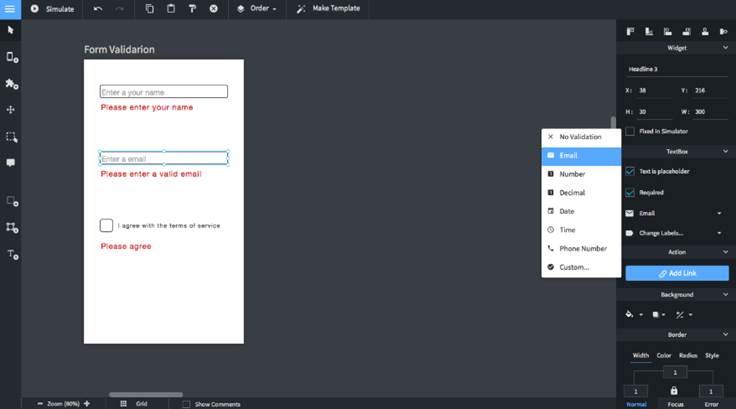Screen dimensions: 736x409
Task: Click the delete circle-X toolbar icon
Action: coord(213,9)
